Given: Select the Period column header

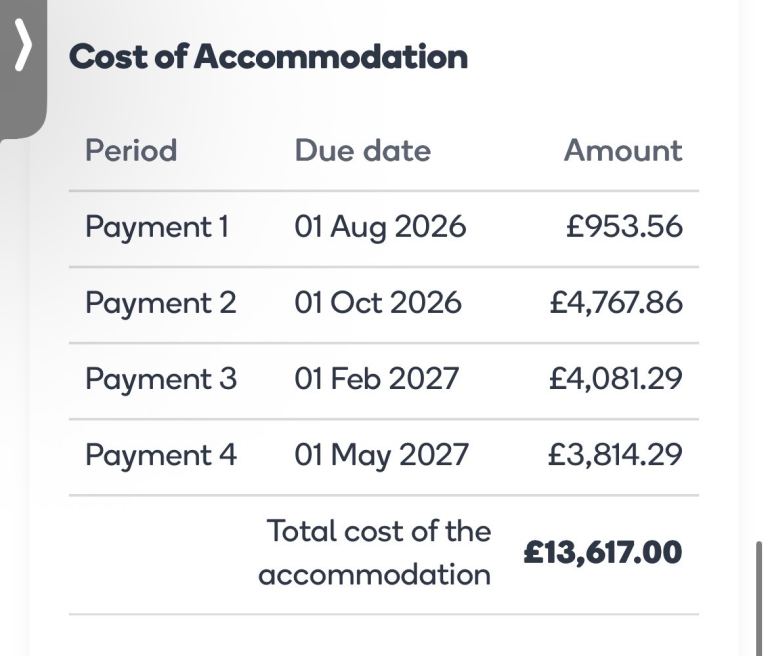Looking at the screenshot, I should tap(131, 150).
